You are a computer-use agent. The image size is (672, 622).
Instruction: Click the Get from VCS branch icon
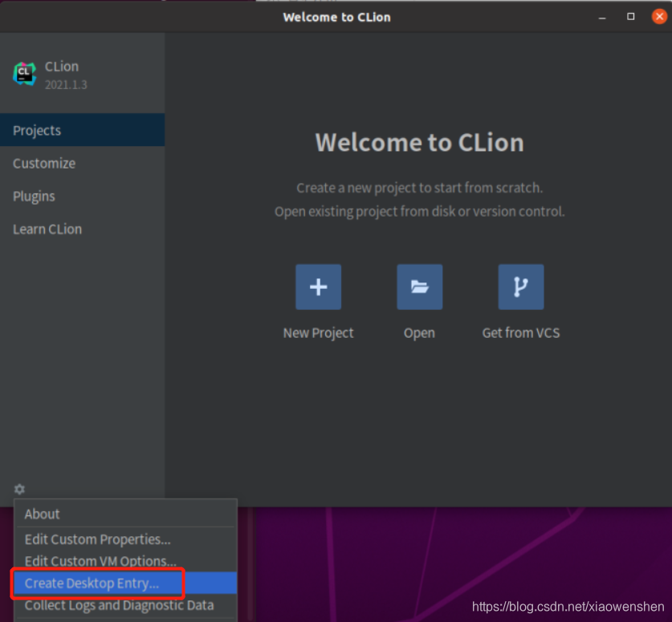point(521,287)
